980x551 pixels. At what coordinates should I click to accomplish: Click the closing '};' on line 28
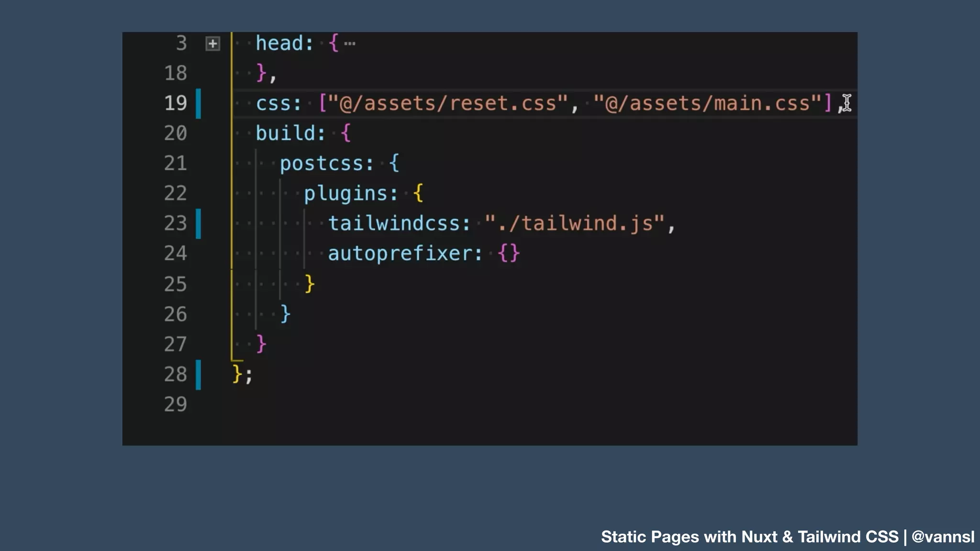[242, 375]
